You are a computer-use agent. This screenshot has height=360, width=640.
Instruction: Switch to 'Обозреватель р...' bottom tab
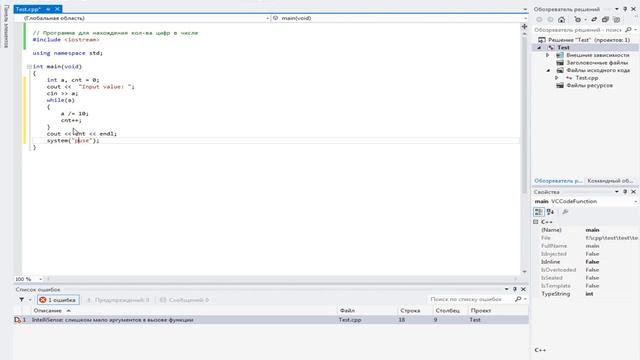coord(558,180)
